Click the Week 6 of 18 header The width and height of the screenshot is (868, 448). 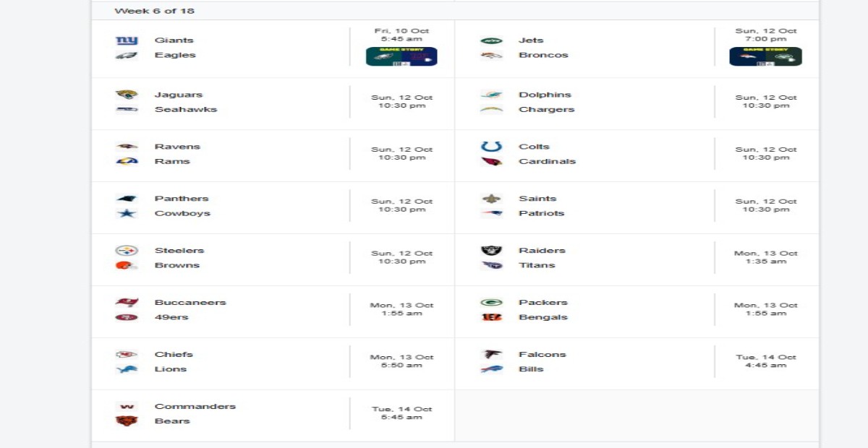point(154,11)
